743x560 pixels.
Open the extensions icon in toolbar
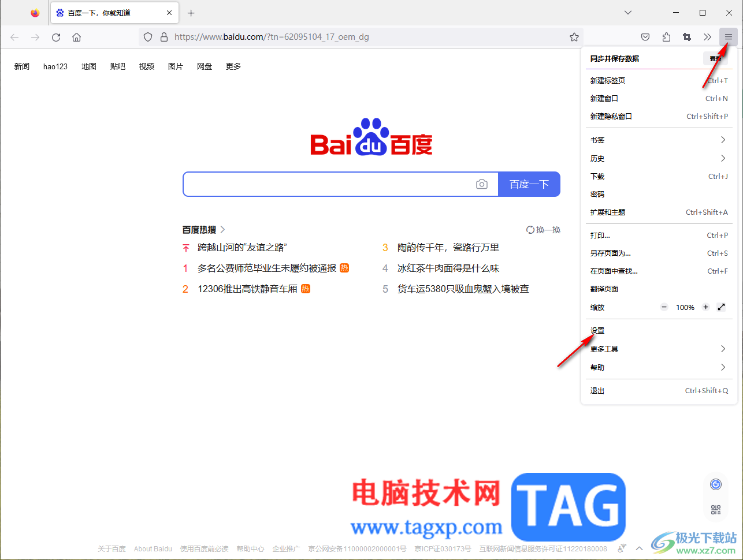(x=666, y=36)
